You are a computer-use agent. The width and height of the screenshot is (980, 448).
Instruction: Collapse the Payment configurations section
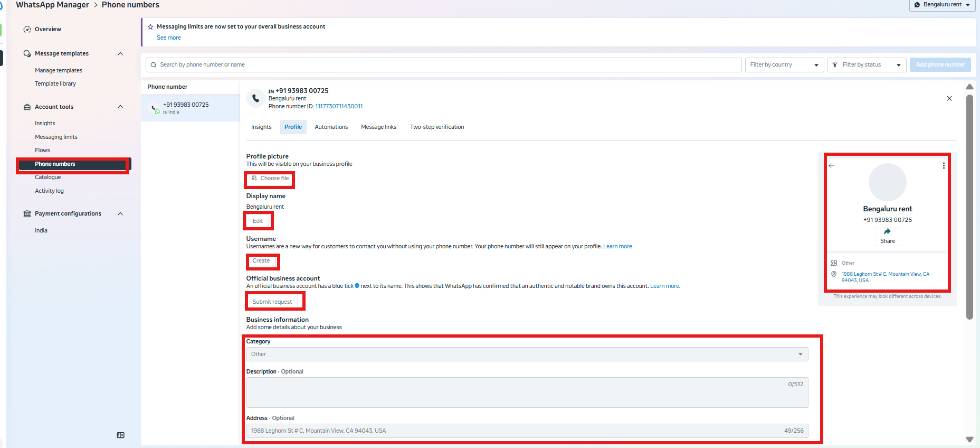tap(120, 213)
